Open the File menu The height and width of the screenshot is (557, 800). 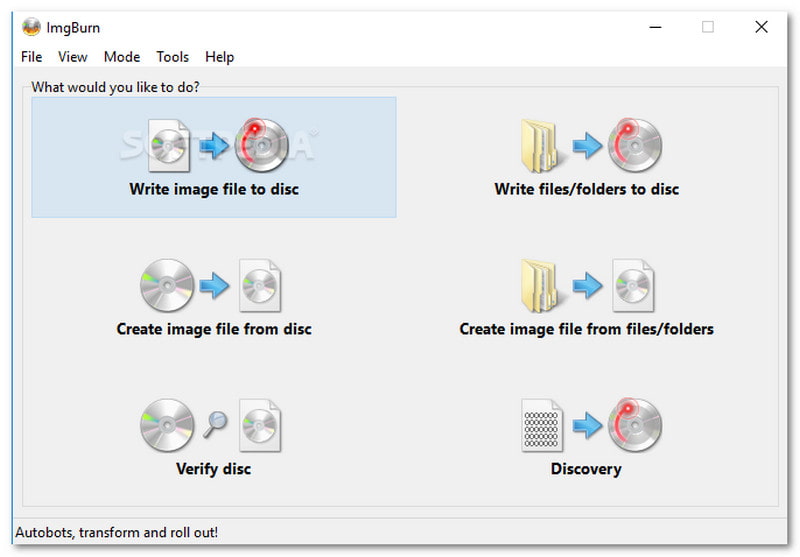(x=31, y=57)
